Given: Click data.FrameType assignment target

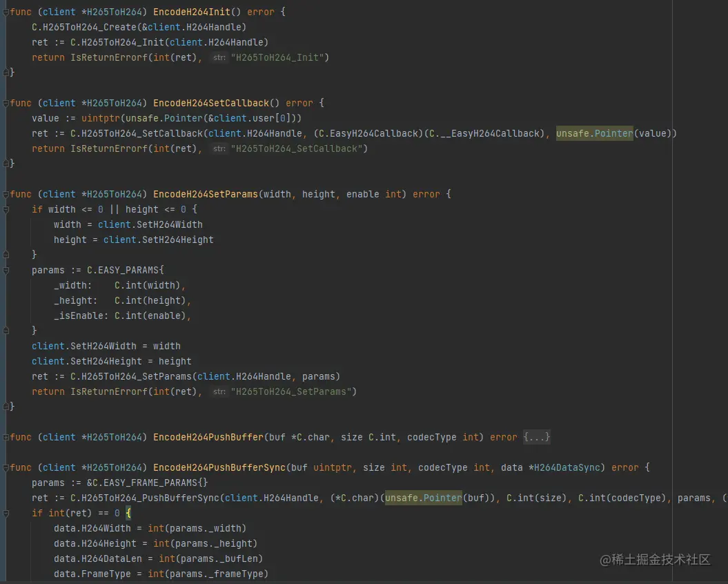Looking at the screenshot, I should point(92,574).
